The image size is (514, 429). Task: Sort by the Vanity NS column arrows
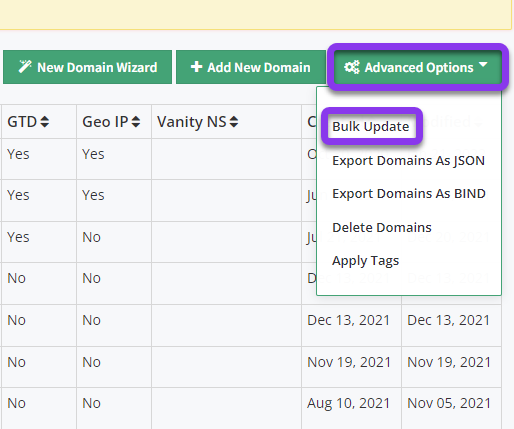click(x=234, y=122)
